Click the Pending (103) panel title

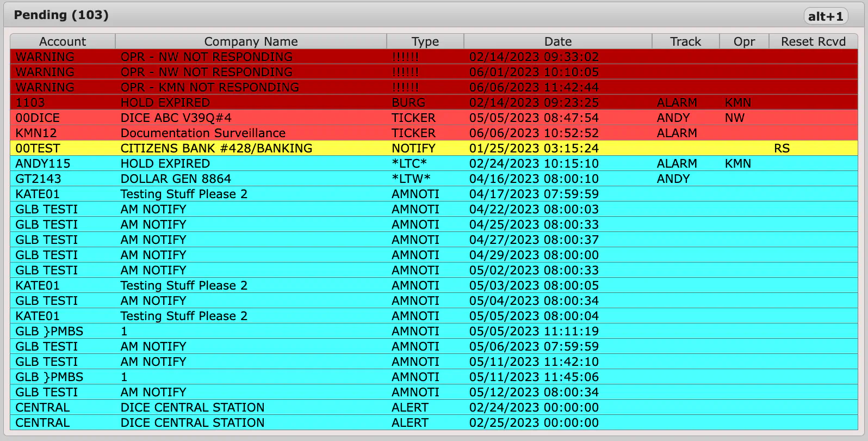(x=61, y=15)
